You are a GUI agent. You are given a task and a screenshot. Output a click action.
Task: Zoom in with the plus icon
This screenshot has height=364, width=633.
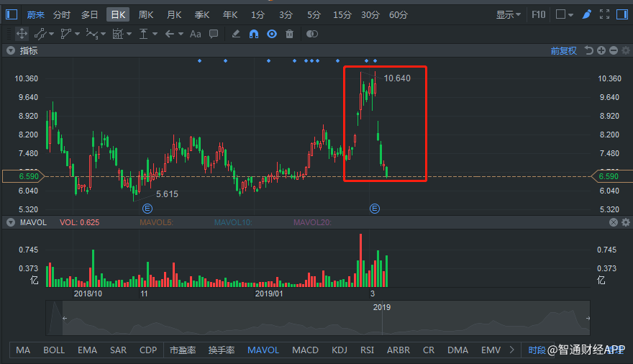coord(601,50)
